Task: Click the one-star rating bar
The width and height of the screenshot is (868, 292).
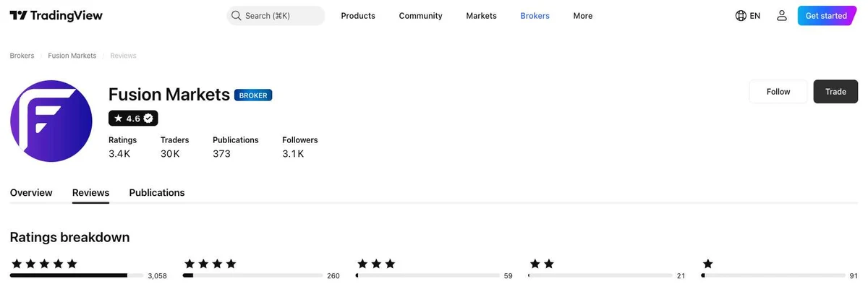Action: (x=773, y=275)
